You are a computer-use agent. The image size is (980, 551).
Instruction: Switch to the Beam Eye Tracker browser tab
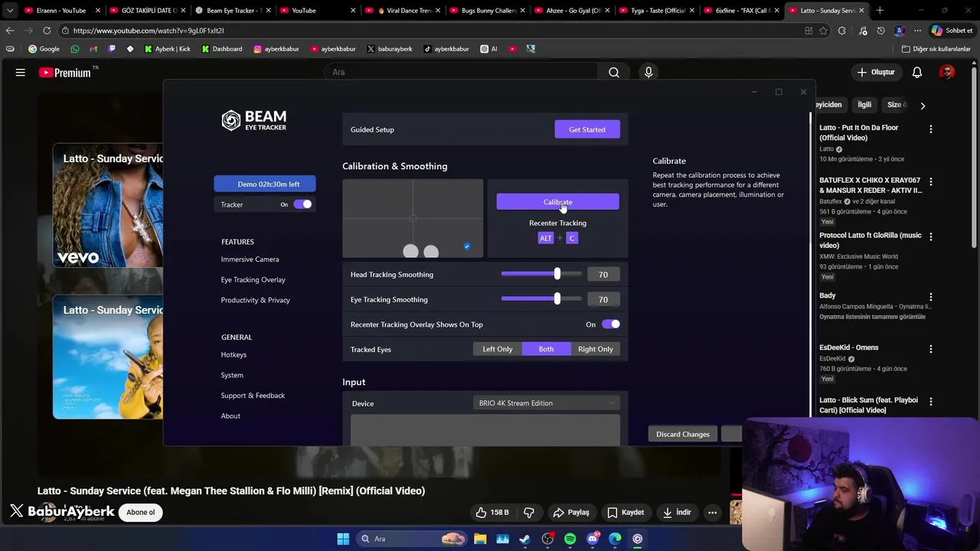[x=233, y=11]
